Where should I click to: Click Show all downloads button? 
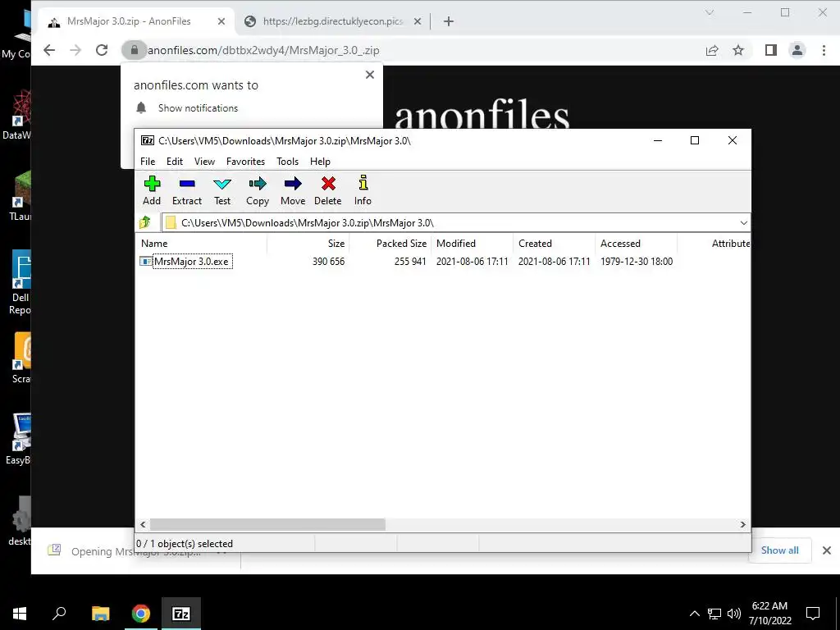(x=779, y=550)
